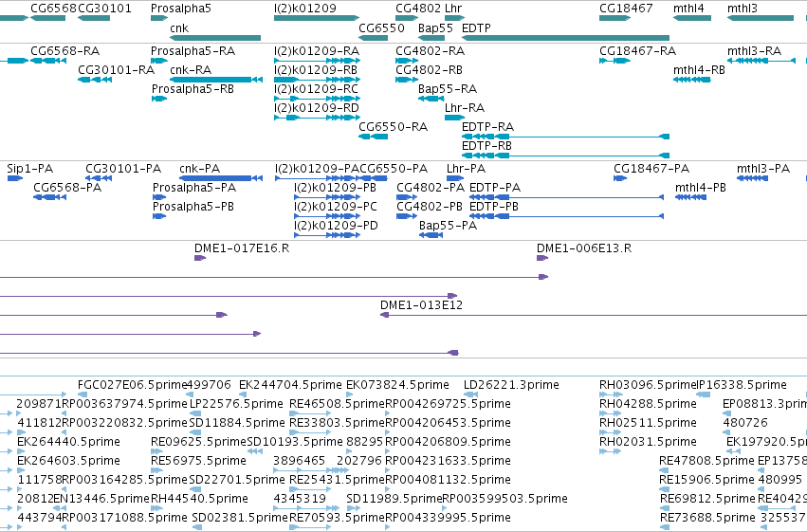Click the RE46508.5prime EST label
Viewport: 807px width, 532px height.
tap(337, 404)
